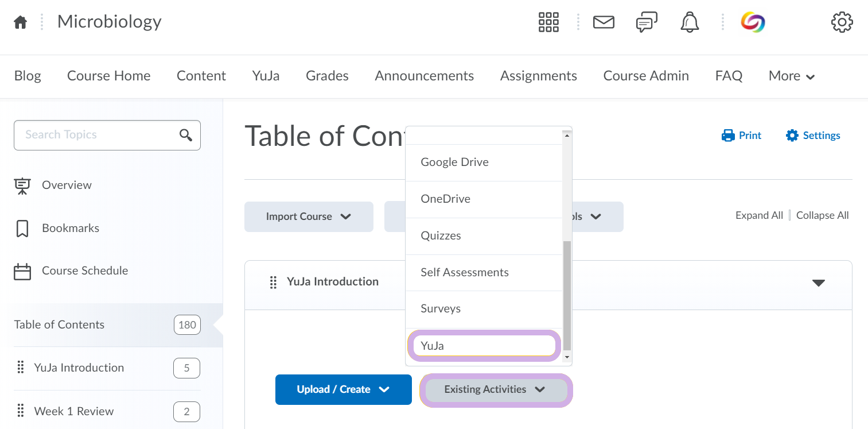Select Google Drive from the list
Screen dimensions: 868x429
point(484,163)
